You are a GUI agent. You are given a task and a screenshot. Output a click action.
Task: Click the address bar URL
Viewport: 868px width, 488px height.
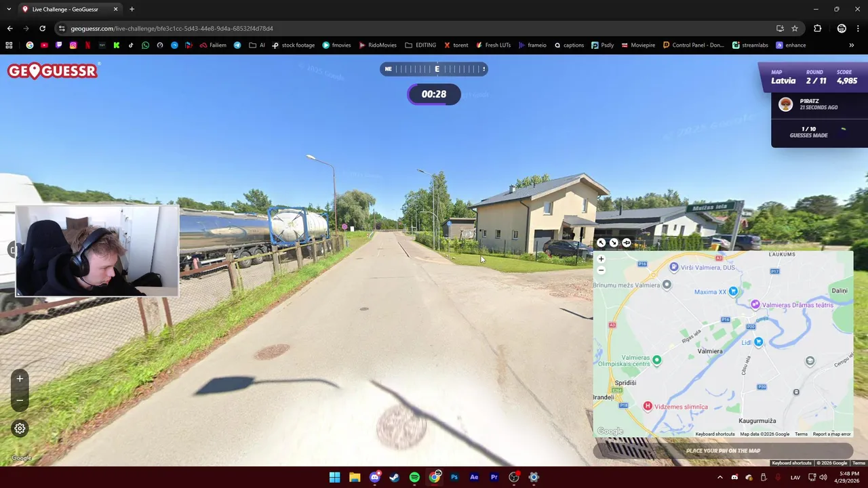[172, 28]
